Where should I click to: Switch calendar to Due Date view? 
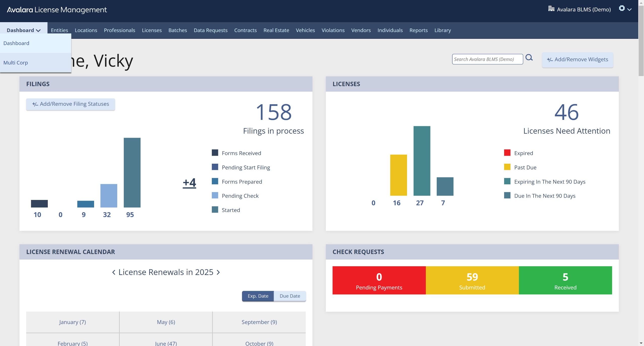coord(290,296)
